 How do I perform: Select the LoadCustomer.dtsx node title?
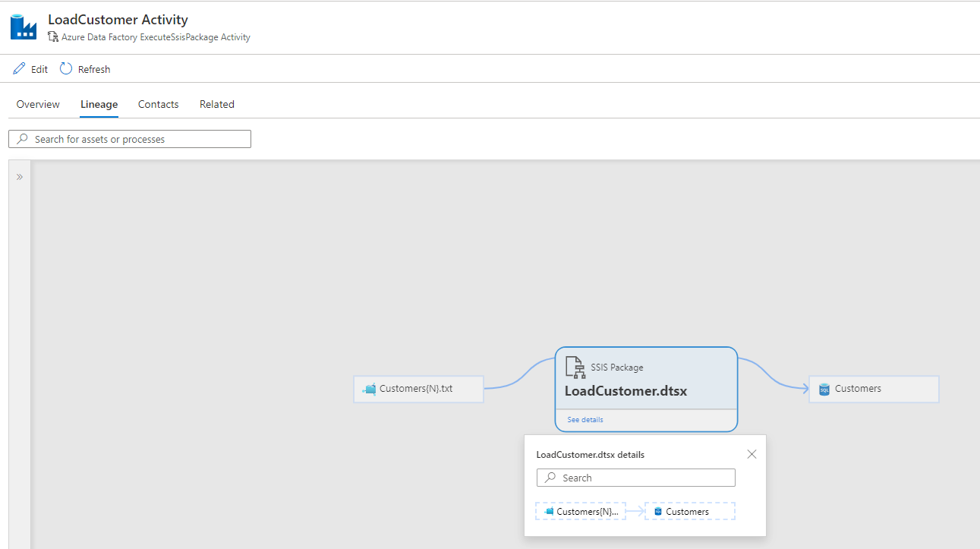coord(625,391)
